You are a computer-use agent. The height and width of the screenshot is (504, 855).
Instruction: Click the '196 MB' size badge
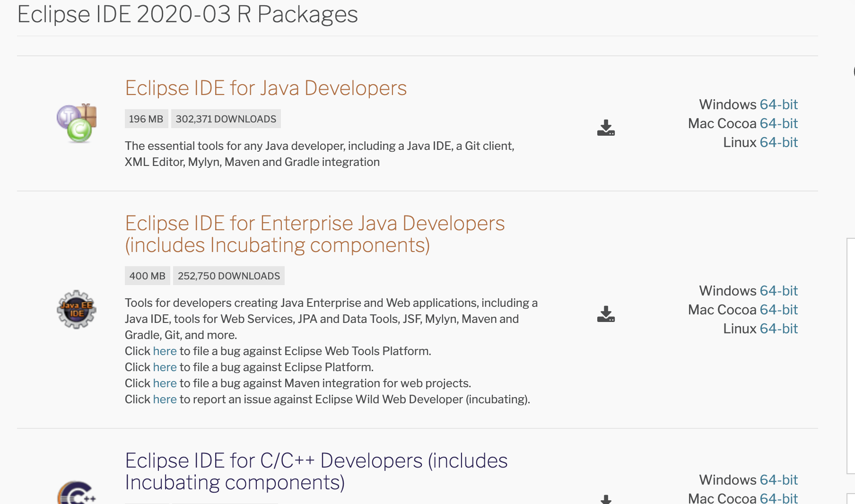click(146, 119)
